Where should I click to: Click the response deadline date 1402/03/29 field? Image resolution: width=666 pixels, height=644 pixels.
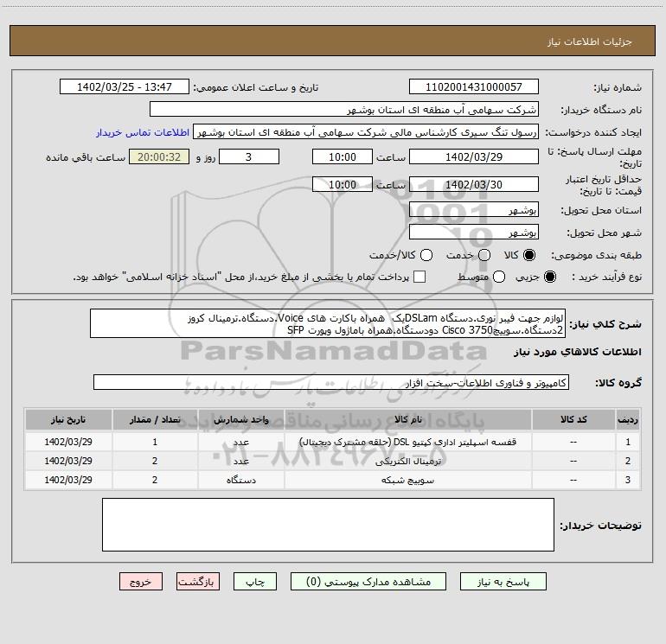click(x=474, y=157)
